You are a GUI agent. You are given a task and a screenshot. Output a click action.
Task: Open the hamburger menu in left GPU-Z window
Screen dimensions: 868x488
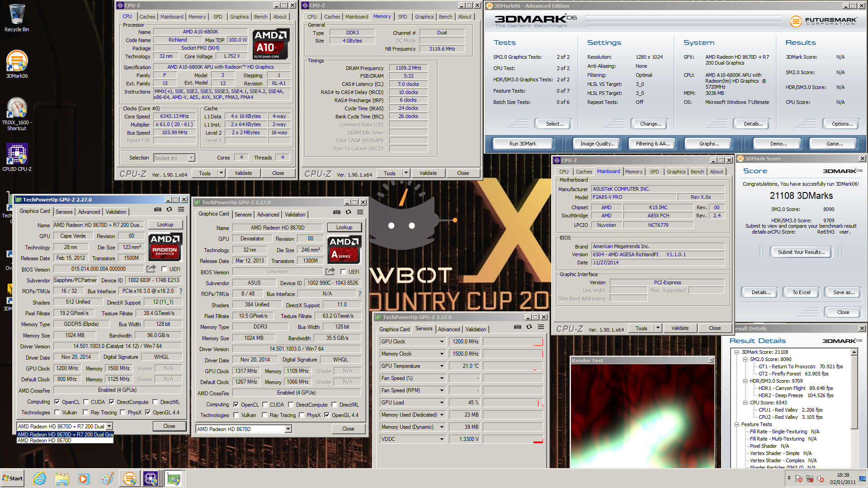181,210
